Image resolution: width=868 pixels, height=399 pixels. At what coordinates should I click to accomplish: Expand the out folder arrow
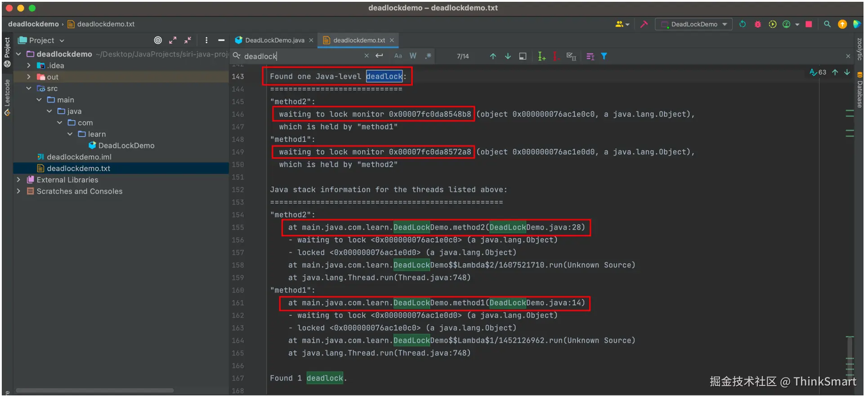(29, 77)
